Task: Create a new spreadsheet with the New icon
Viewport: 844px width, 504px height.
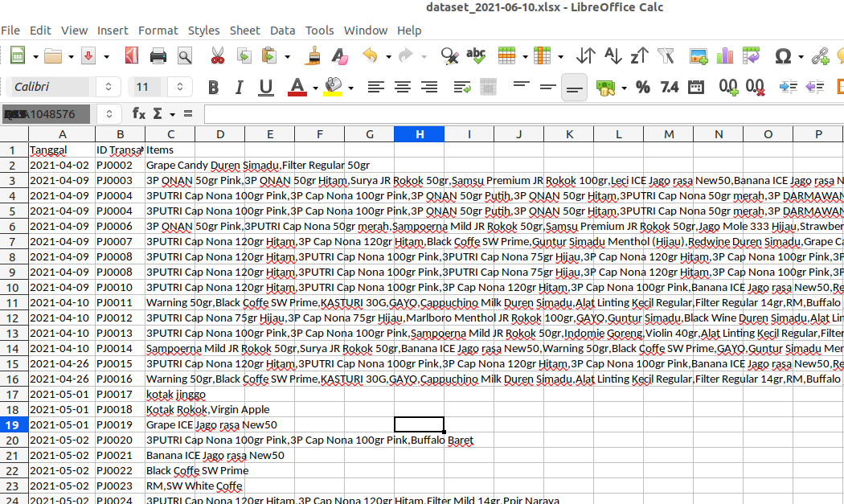Action: pyautogui.click(x=18, y=55)
